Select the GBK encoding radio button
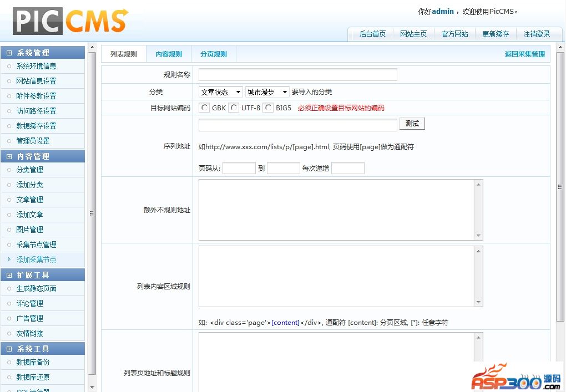This screenshot has height=392, width=566. click(205, 108)
